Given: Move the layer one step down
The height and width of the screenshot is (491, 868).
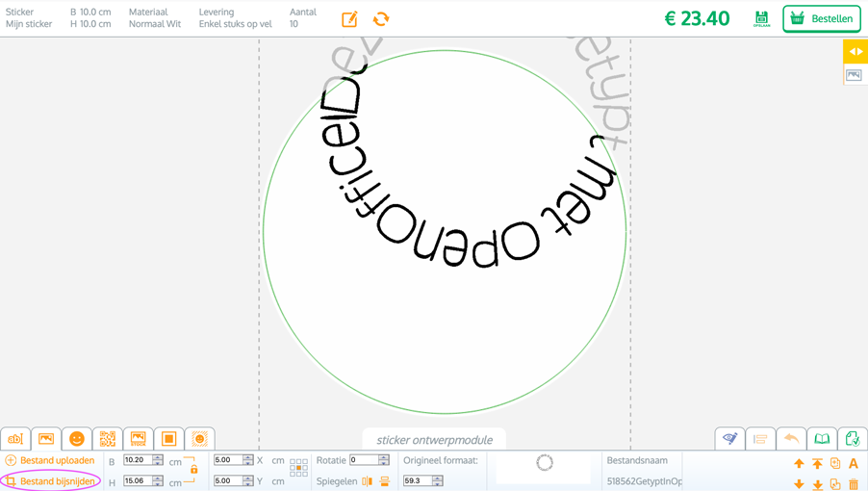Looking at the screenshot, I should point(799,484).
